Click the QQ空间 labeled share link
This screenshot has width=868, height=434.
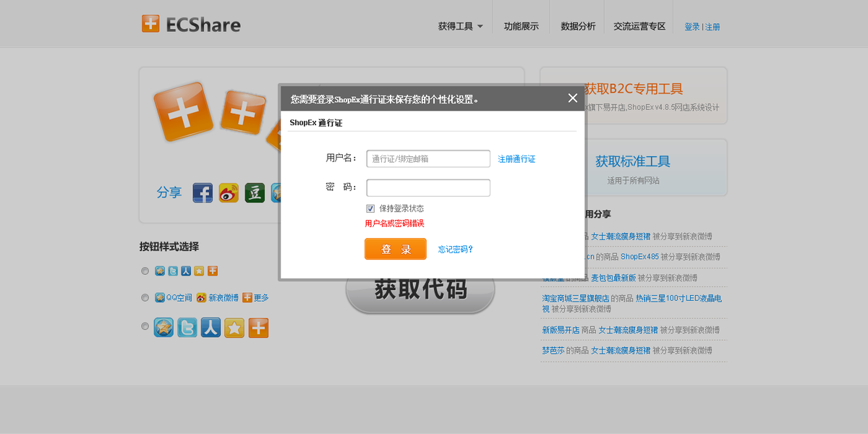tap(174, 297)
